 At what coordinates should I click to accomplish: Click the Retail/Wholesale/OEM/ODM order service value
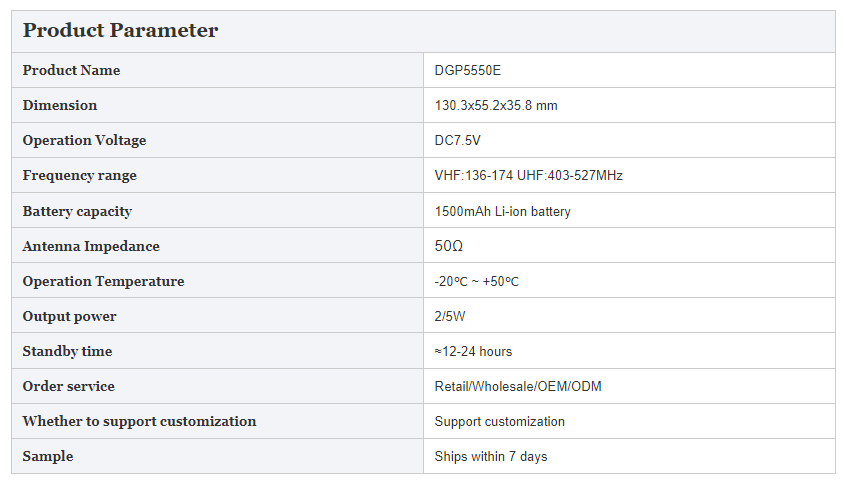coord(518,386)
